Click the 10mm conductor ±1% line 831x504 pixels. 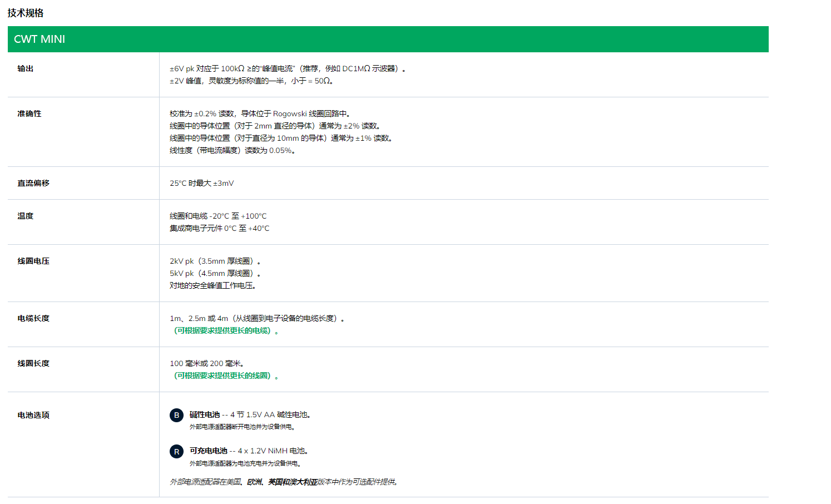(x=281, y=138)
